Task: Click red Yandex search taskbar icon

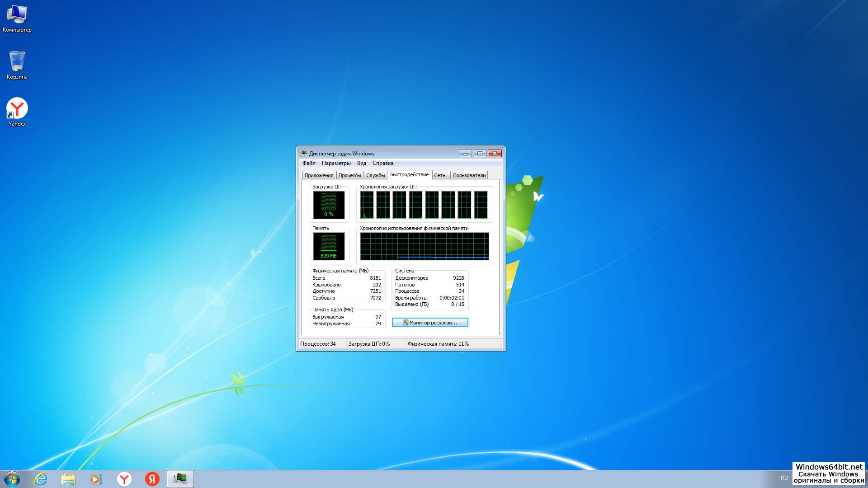Action: 152,479
